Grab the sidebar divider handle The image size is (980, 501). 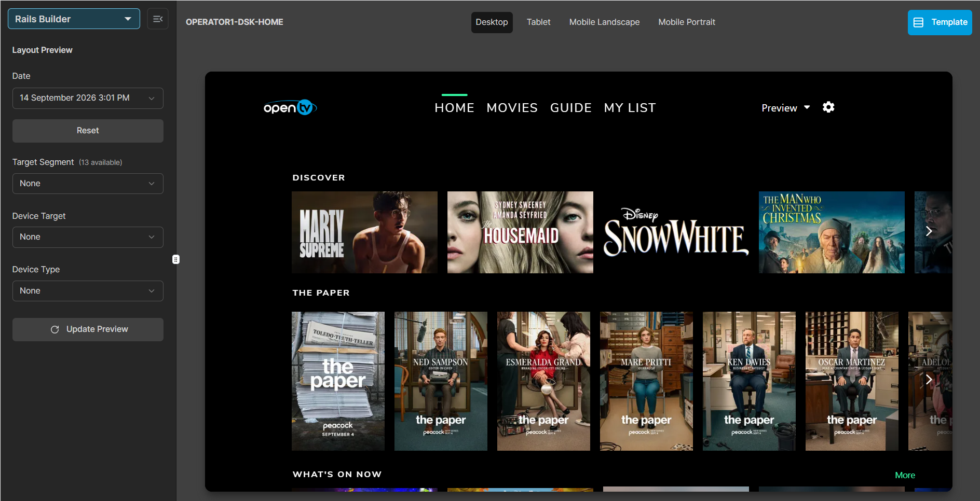[176, 259]
